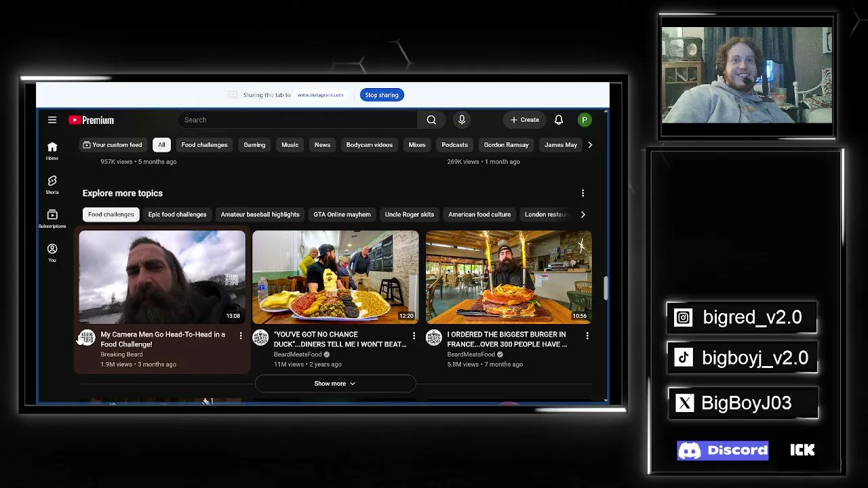This screenshot has height=488, width=868.
Task: Open the BIGGEST BURGER IN FRANCE video title
Action: click(507, 340)
